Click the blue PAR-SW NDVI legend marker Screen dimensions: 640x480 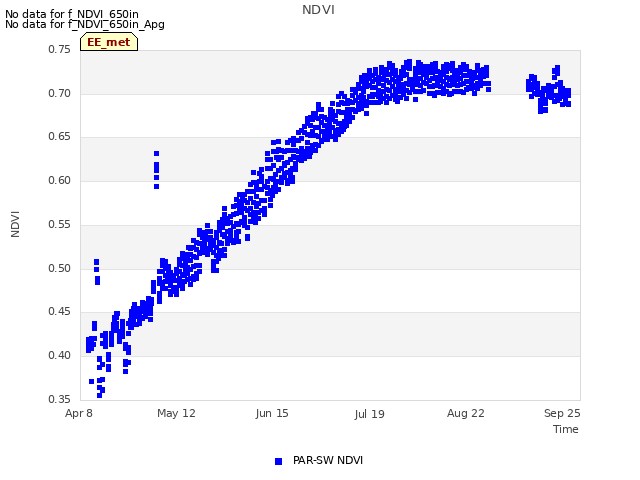click(278, 461)
